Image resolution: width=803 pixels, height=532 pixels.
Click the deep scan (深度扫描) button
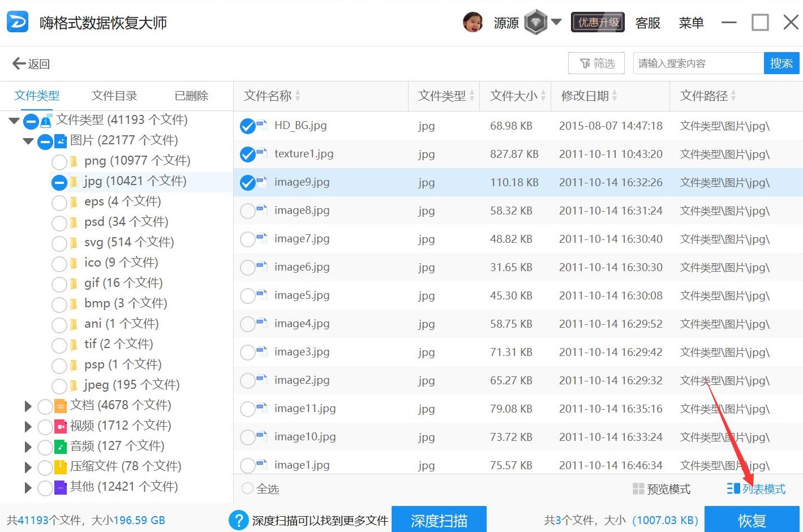coord(439,520)
